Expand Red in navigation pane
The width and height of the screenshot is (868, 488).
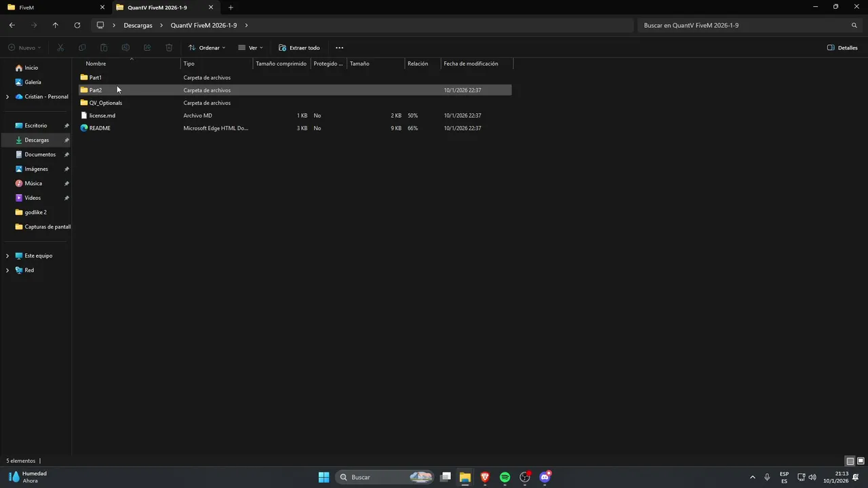point(7,270)
